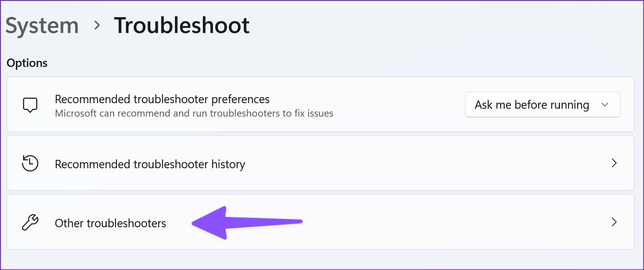Click the speech bubble preferences icon

[x=30, y=105]
